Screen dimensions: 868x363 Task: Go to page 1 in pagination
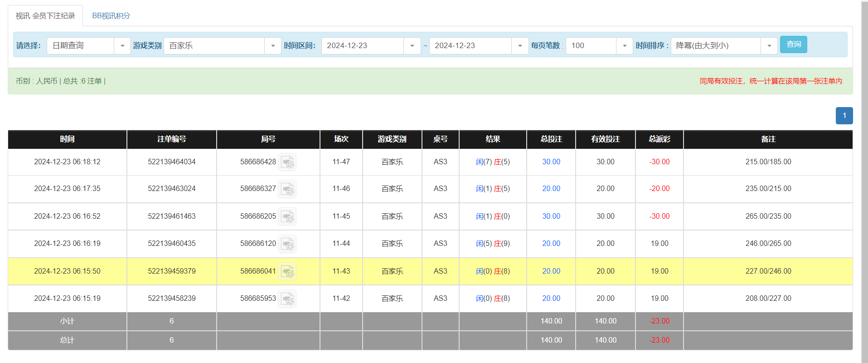pyautogui.click(x=844, y=116)
